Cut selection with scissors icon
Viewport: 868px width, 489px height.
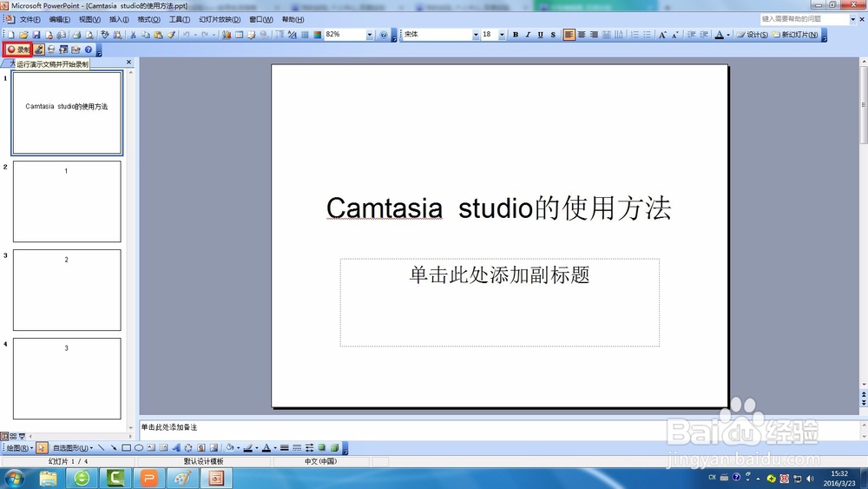pyautogui.click(x=133, y=35)
